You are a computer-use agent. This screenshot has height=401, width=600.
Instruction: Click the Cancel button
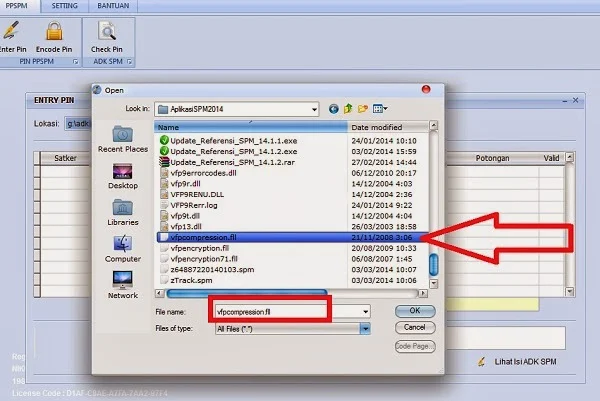415,328
